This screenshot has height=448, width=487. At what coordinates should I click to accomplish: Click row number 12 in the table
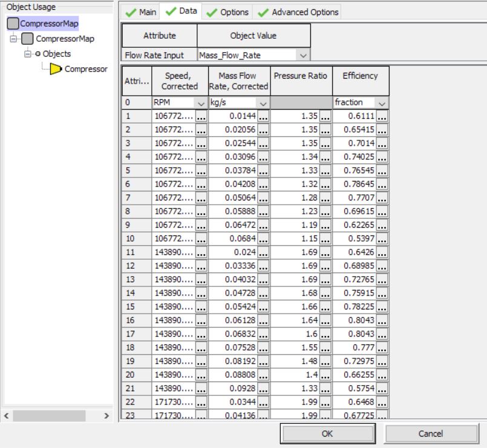coord(137,266)
